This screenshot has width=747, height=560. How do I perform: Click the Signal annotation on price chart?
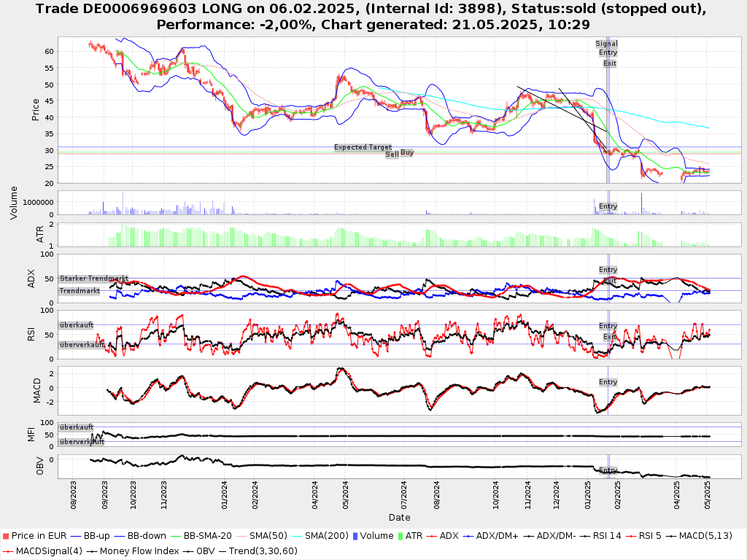click(x=606, y=44)
